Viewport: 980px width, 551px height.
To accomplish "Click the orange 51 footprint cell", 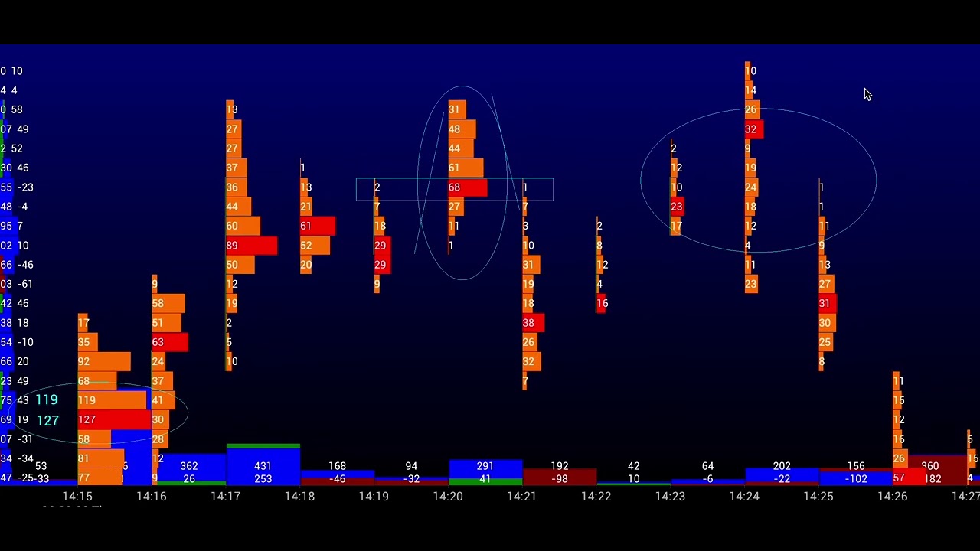I will click(166, 323).
